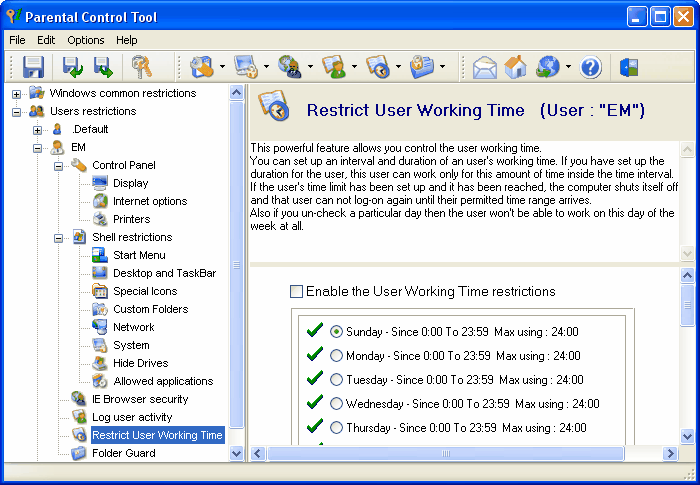Collapse the Control Panel tree node
The height and width of the screenshot is (485, 700).
[58, 166]
